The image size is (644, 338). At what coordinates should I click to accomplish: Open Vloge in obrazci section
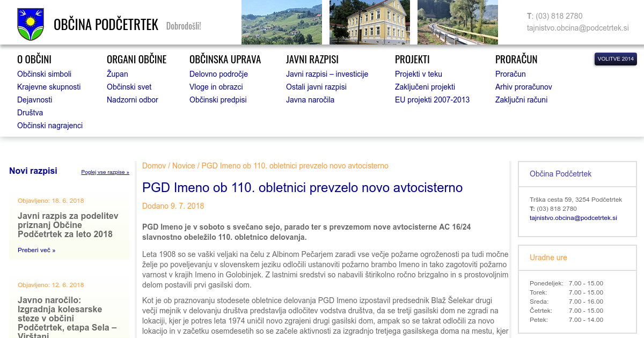coord(216,87)
